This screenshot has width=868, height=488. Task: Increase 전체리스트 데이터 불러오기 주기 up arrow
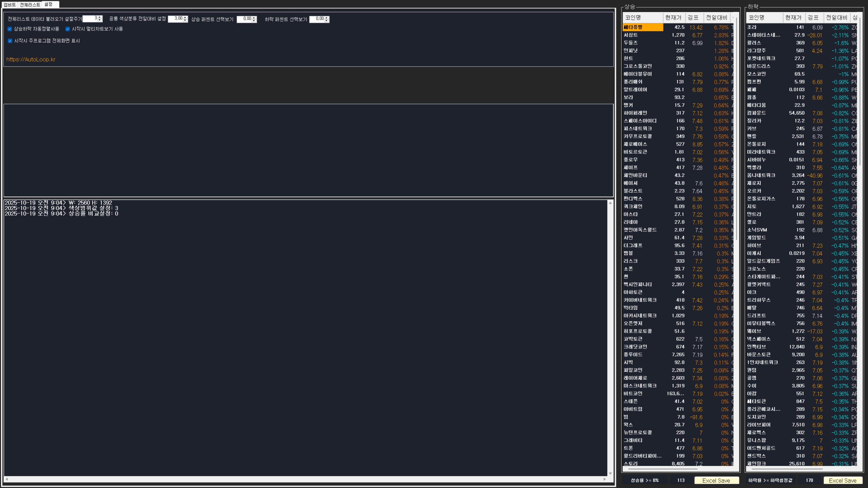pyautogui.click(x=100, y=17)
